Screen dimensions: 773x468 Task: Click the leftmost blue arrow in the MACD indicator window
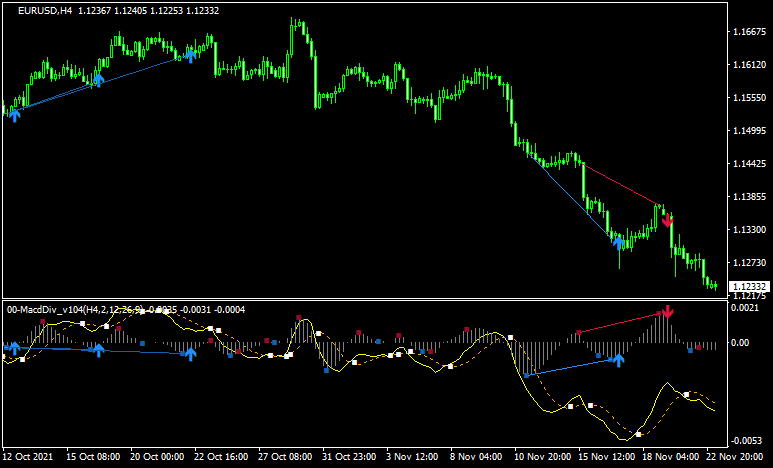point(14,349)
